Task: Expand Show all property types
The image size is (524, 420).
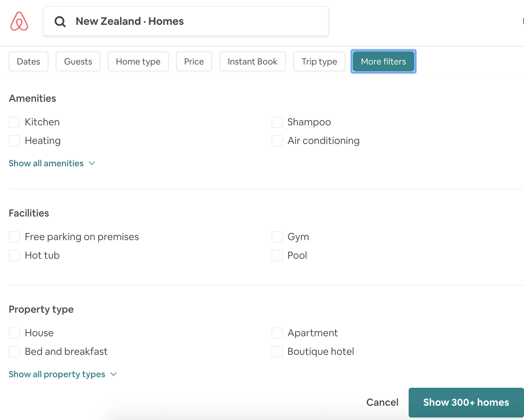Action: (57, 374)
